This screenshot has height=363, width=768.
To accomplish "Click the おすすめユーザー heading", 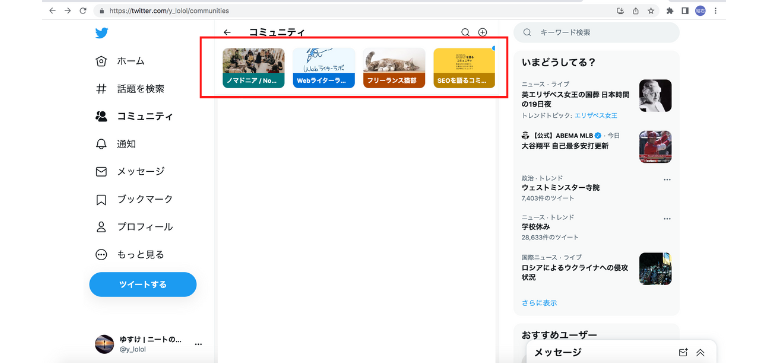I will (x=559, y=336).
